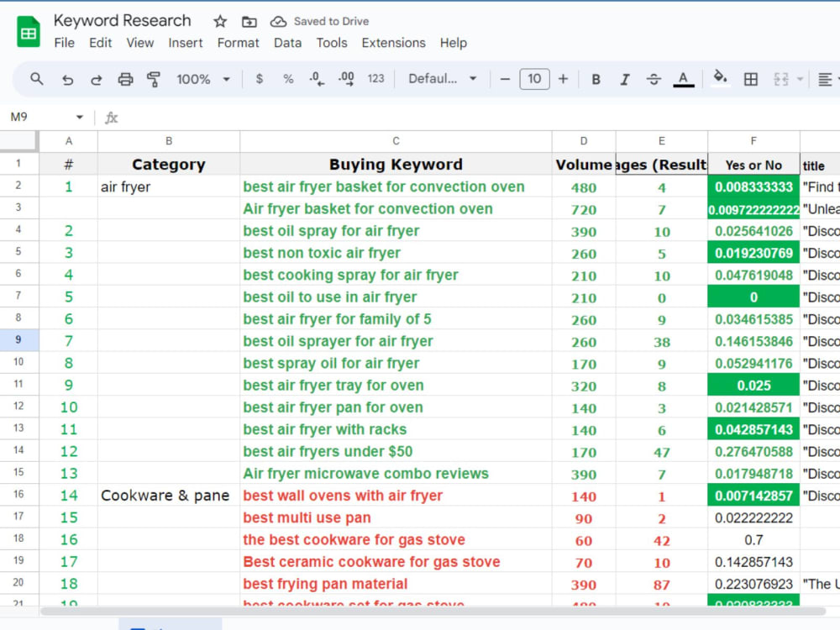Open the Default font dropdown
The image size is (840, 630).
[x=443, y=79]
